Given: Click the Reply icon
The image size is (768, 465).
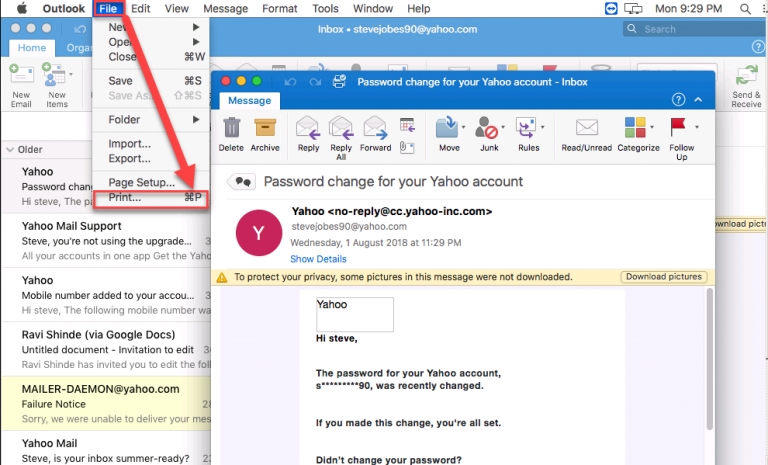Looking at the screenshot, I should point(308,128).
